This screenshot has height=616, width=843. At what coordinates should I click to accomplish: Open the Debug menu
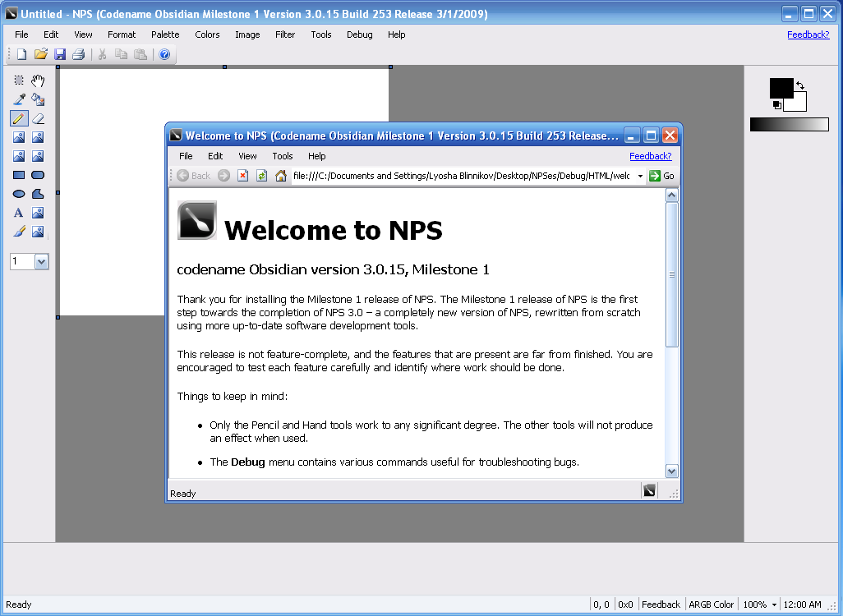pyautogui.click(x=360, y=34)
